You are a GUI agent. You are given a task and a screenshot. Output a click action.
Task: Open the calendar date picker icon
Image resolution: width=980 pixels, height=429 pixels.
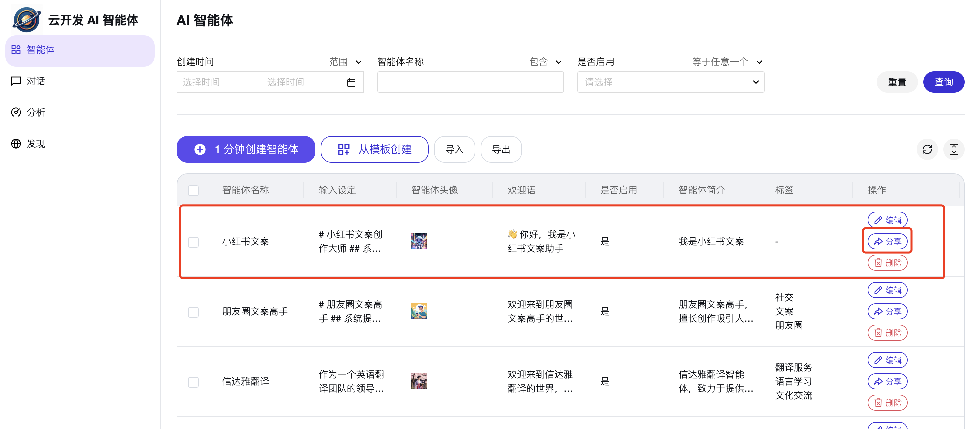point(351,82)
